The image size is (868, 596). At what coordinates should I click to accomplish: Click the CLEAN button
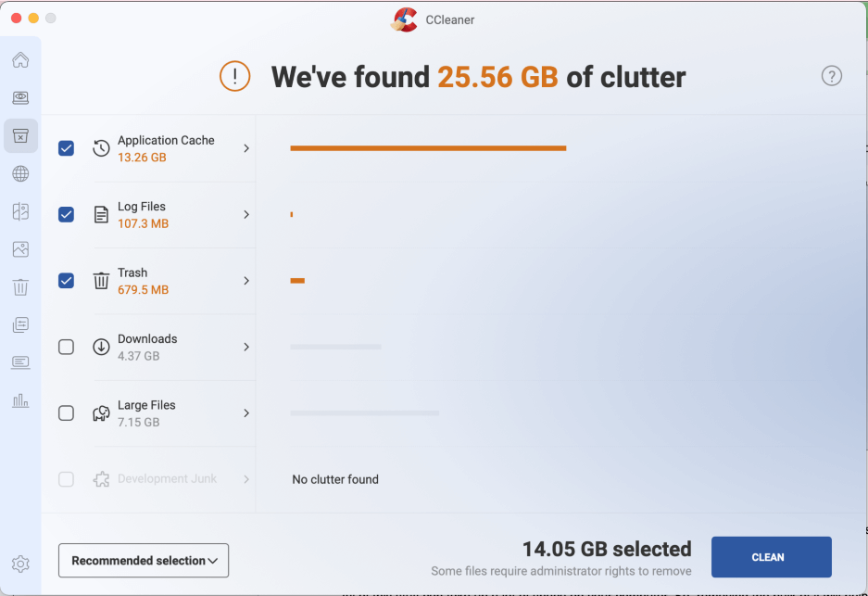tap(771, 557)
